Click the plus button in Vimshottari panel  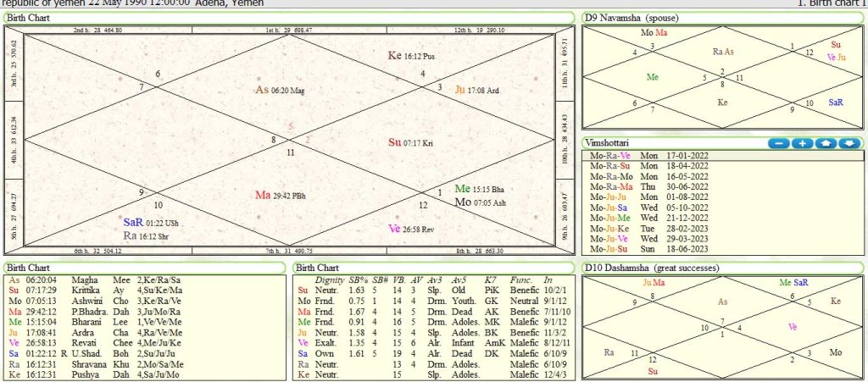point(802,143)
